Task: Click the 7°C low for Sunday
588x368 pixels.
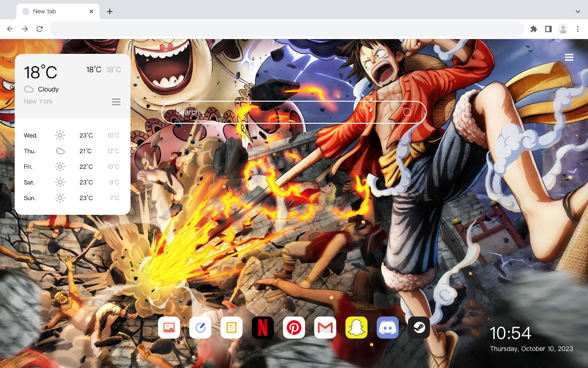Action: click(114, 198)
